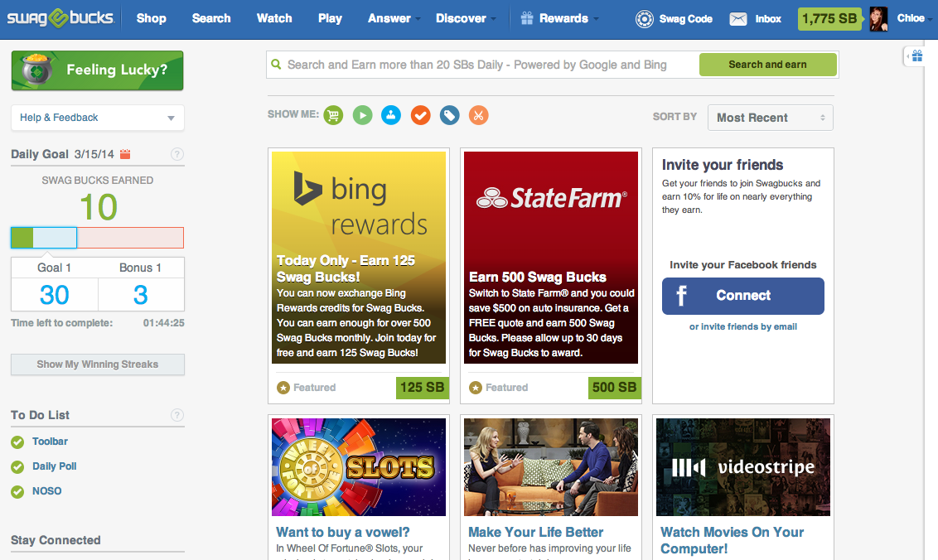
Task: Expand the Discover dropdown menu
Action: coord(466,18)
